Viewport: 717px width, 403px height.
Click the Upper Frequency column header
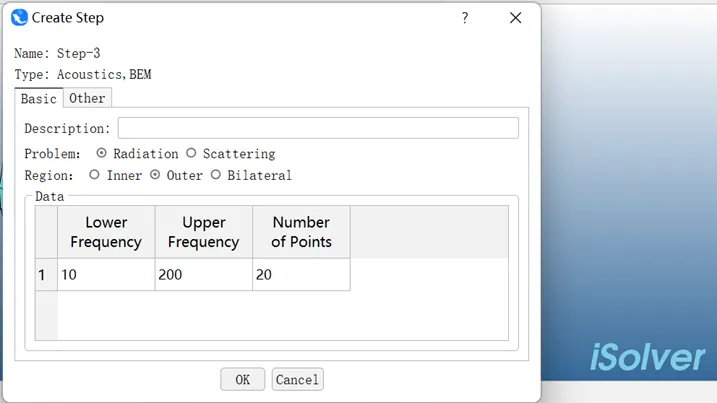pyautogui.click(x=203, y=232)
